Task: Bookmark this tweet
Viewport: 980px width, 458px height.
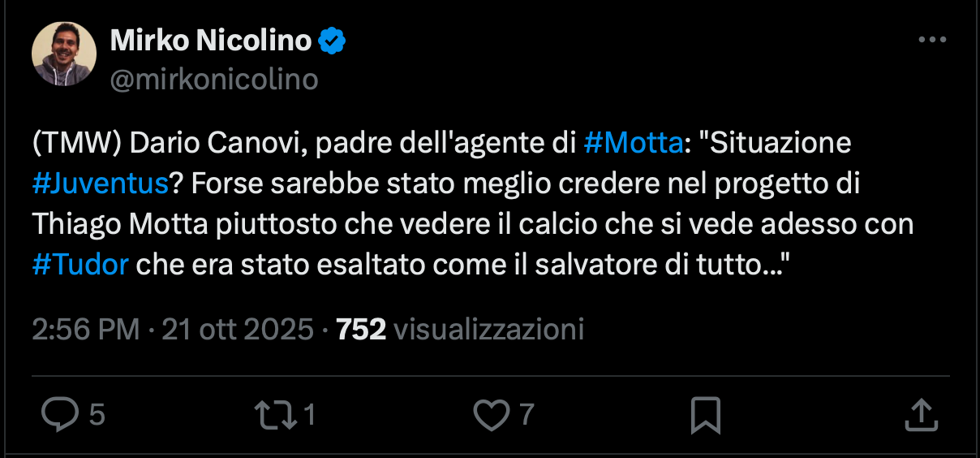Action: tap(705, 416)
